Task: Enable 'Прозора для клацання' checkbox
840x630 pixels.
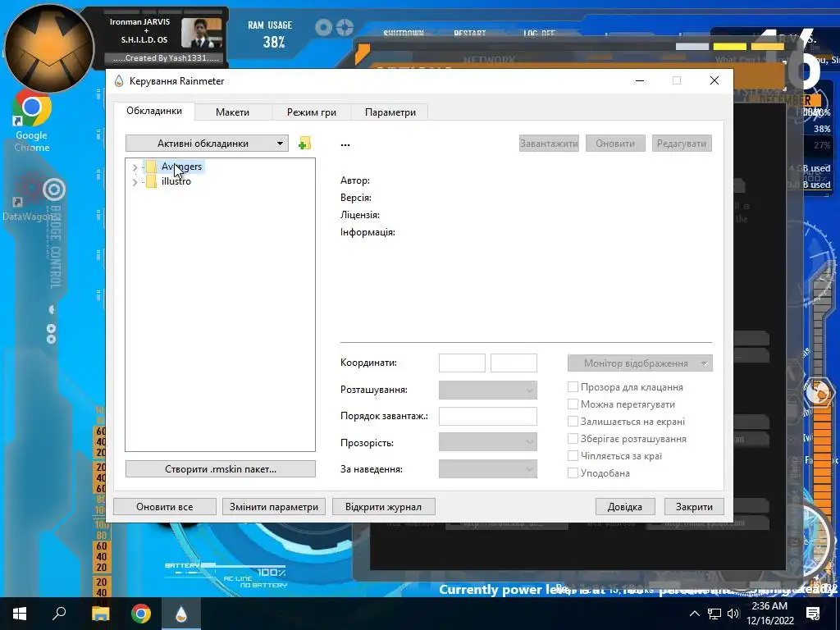Action: (573, 387)
